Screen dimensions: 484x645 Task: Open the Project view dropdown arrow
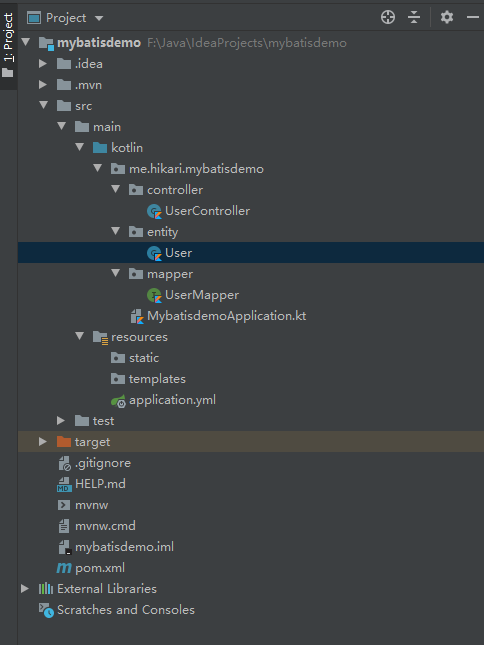[99, 18]
